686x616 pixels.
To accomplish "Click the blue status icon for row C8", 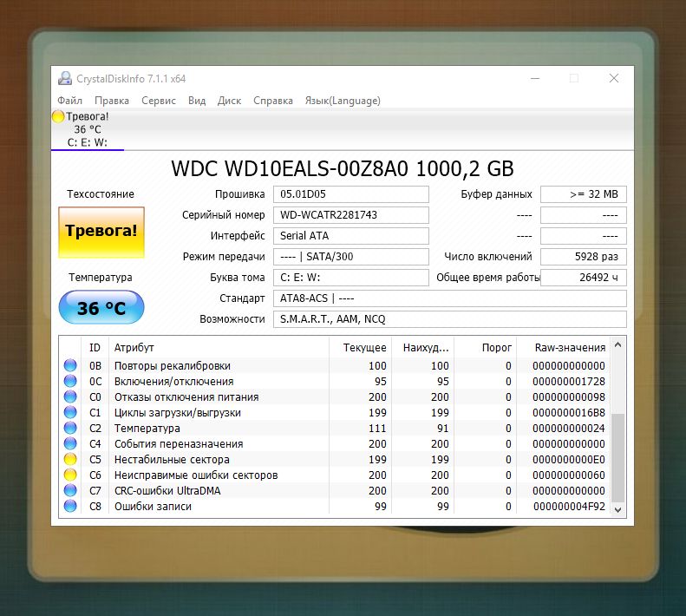I will 70,506.
